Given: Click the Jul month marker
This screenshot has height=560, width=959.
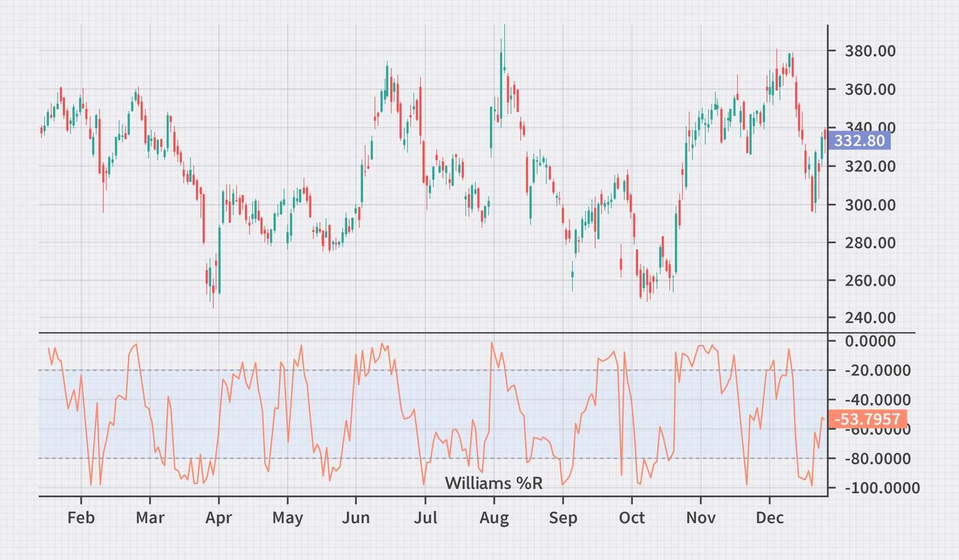Looking at the screenshot, I should (425, 518).
